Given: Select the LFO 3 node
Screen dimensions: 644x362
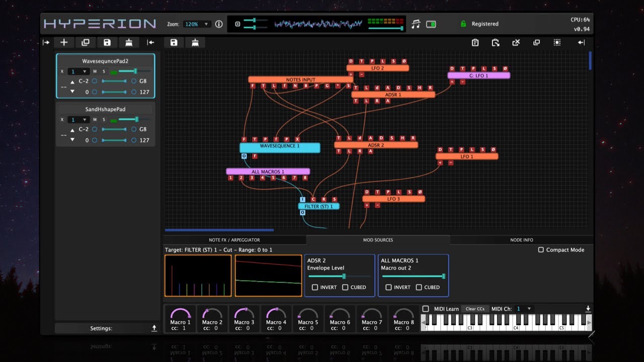Looking at the screenshot, I should [393, 199].
